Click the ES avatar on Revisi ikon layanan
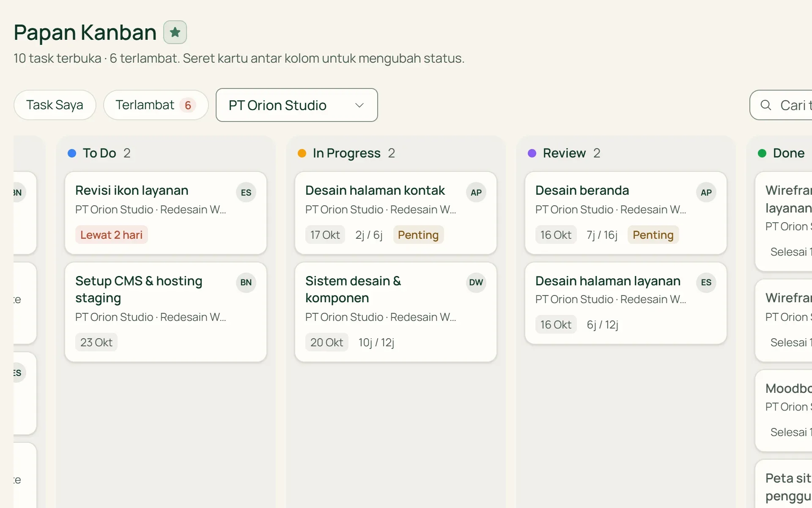 (246, 193)
